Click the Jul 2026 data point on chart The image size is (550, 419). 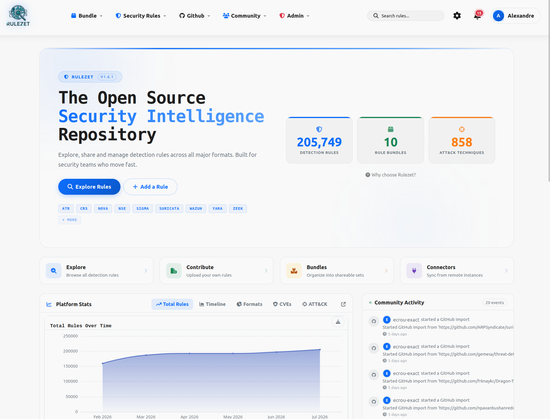point(320,349)
